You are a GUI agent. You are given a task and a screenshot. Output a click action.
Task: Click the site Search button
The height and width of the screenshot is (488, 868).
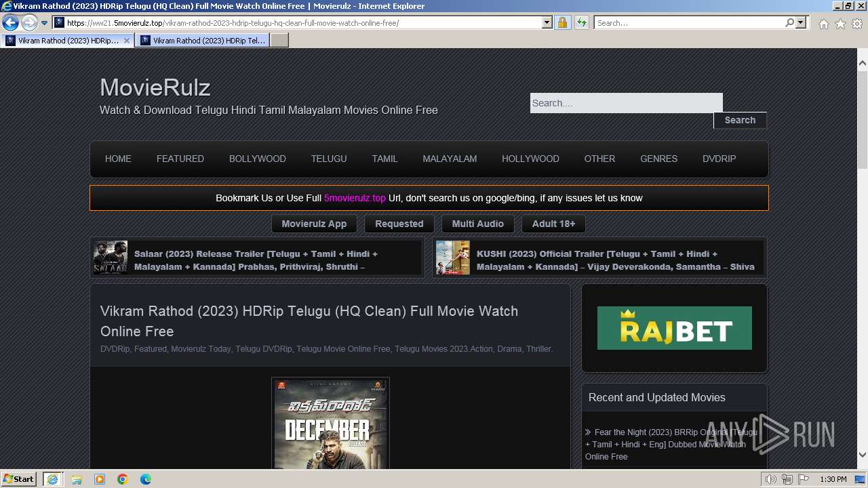coord(740,120)
